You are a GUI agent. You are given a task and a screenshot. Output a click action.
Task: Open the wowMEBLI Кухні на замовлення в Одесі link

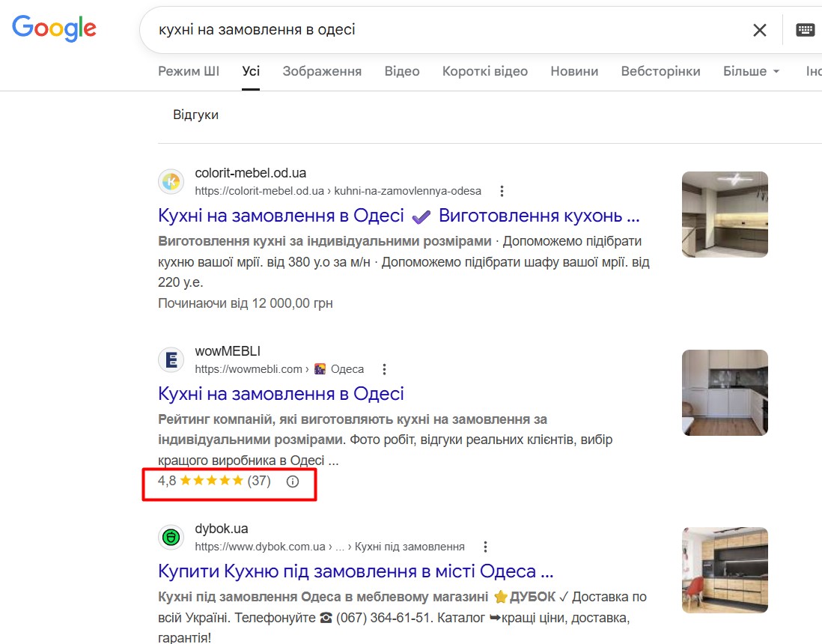tap(281, 394)
